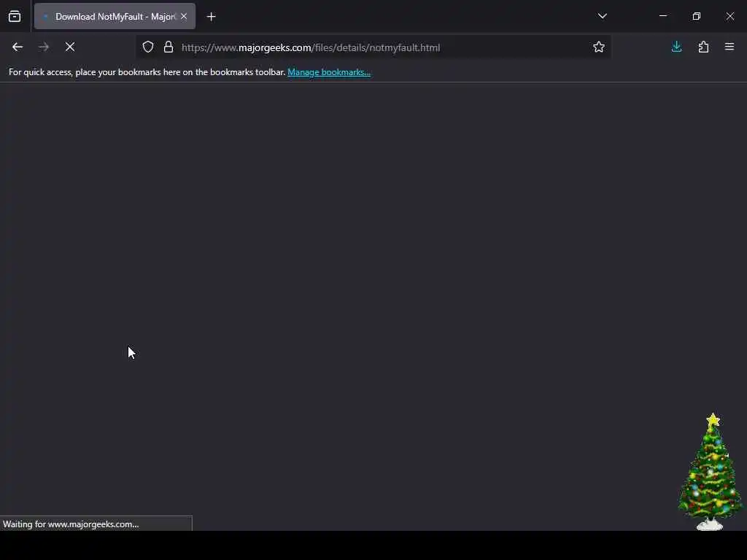
Task: Stop loading the page
Action: (70, 47)
